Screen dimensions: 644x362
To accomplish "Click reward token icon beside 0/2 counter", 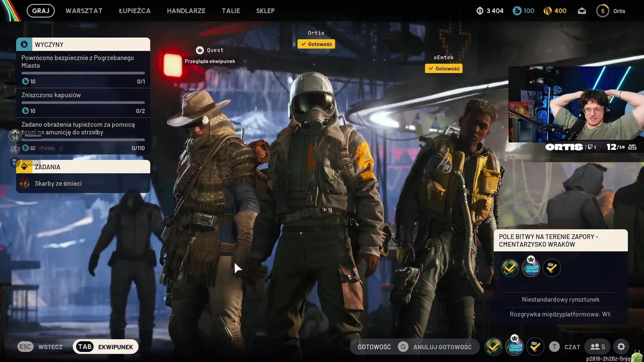I will tap(25, 111).
